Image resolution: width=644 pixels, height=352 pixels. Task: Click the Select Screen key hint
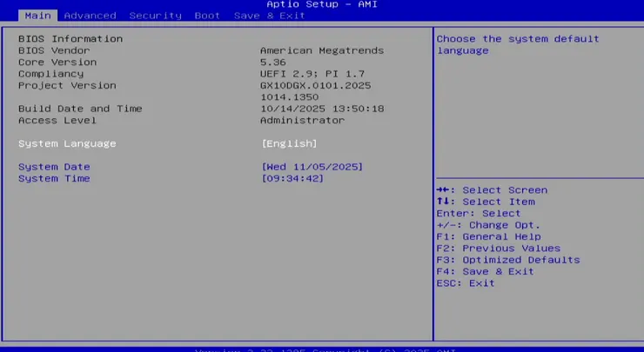tap(492, 190)
